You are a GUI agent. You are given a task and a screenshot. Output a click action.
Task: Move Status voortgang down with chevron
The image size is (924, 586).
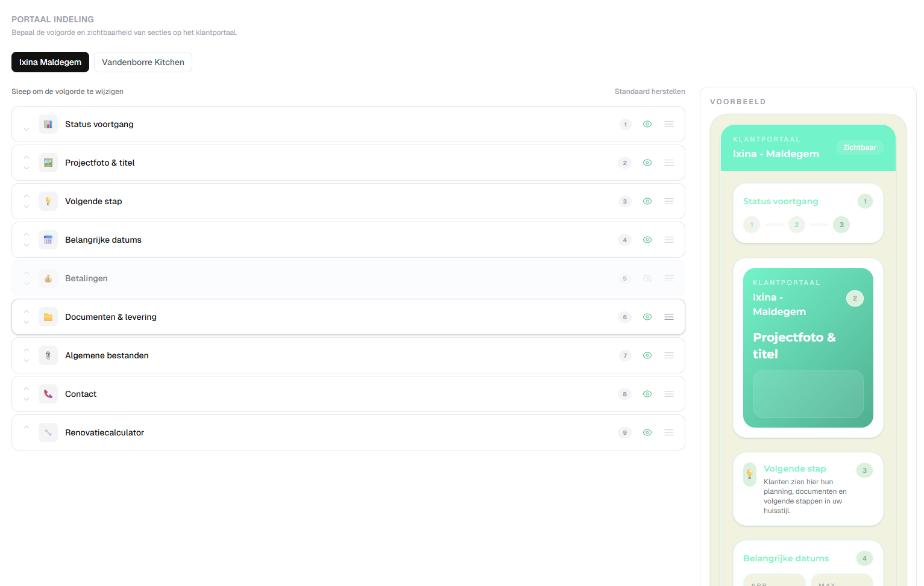tap(27, 129)
